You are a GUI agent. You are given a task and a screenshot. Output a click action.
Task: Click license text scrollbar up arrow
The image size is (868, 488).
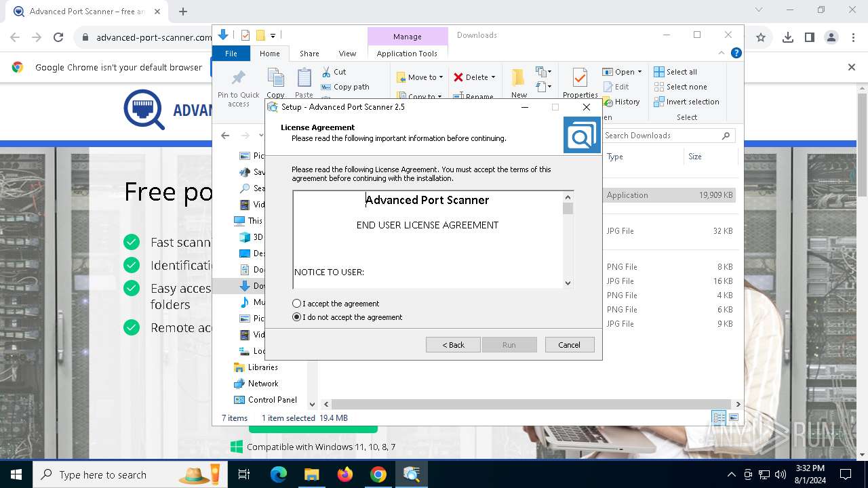tap(568, 197)
